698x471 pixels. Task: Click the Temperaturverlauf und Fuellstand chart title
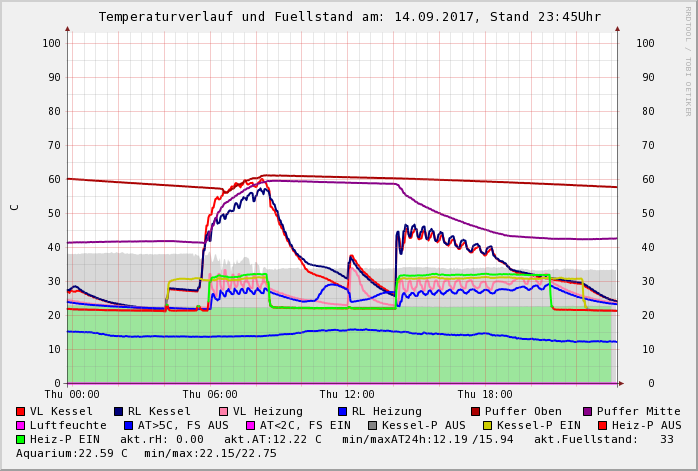349,17
